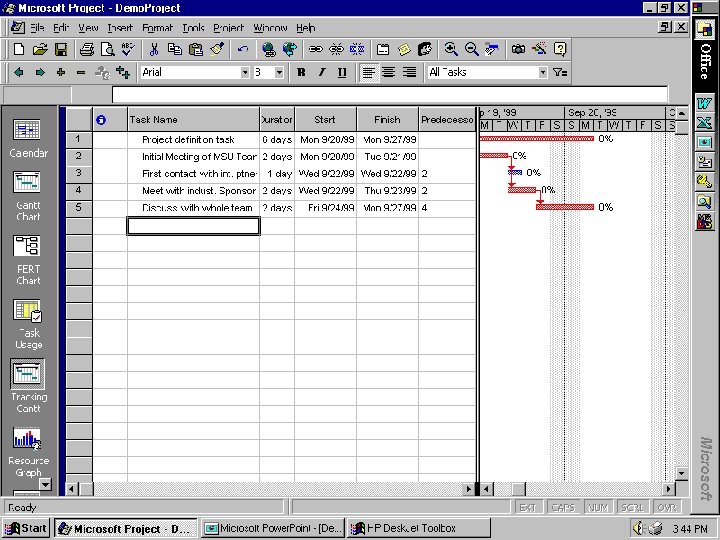Click the New document icon
This screenshot has width=720, height=540.
(x=19, y=49)
